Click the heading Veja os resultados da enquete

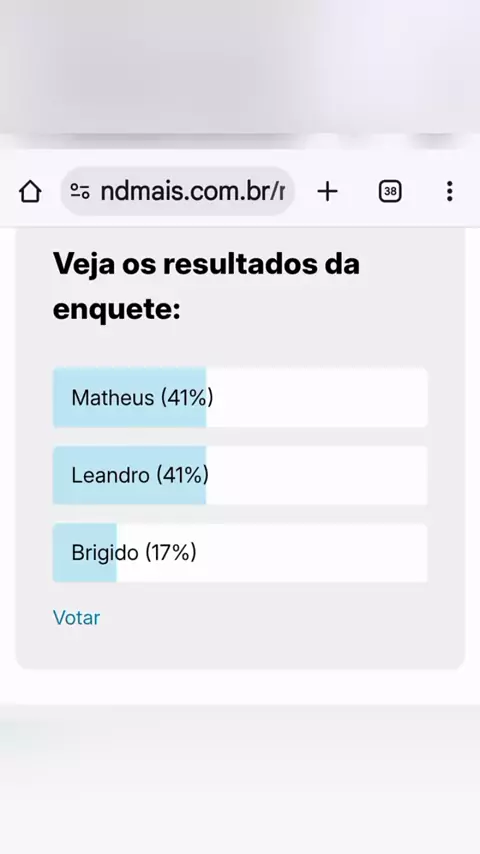point(206,287)
